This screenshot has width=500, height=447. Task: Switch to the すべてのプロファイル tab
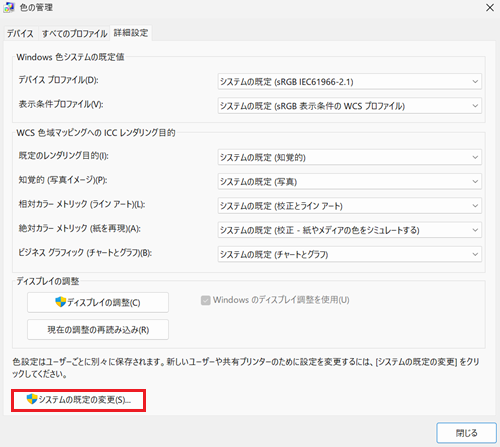click(74, 33)
